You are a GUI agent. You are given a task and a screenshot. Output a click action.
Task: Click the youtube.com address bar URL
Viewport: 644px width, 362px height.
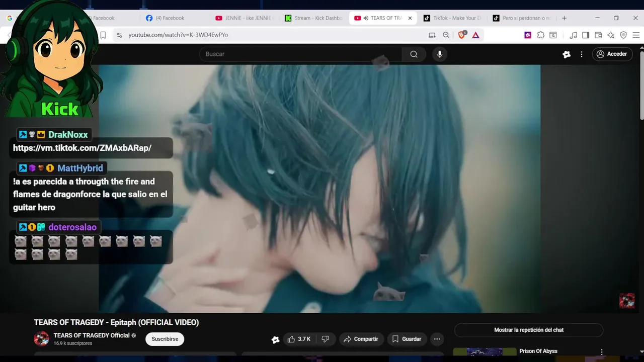tap(178, 35)
